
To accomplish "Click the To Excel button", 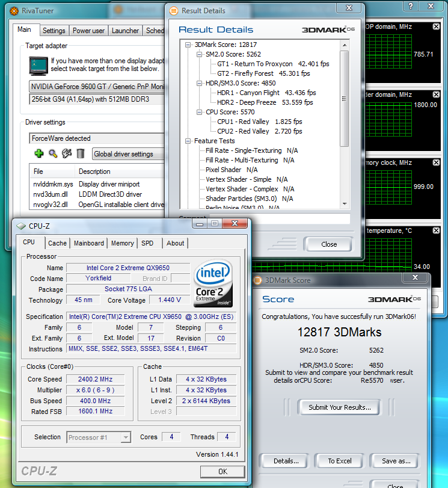I will click(339, 461).
